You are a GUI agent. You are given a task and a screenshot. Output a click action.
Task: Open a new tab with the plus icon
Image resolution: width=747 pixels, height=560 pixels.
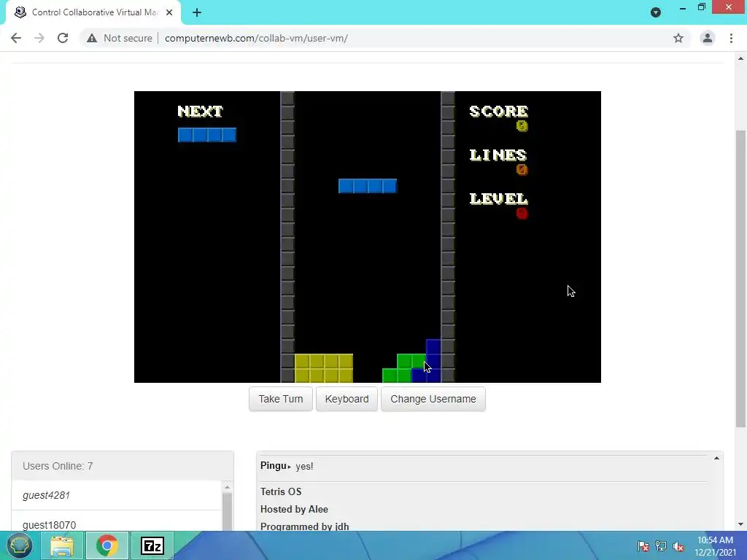coord(197,12)
